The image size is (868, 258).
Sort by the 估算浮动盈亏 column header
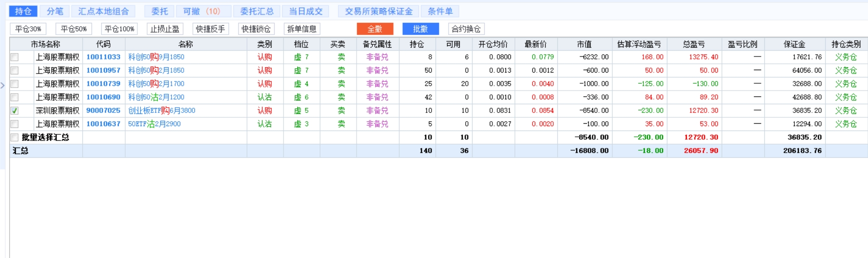coord(639,44)
